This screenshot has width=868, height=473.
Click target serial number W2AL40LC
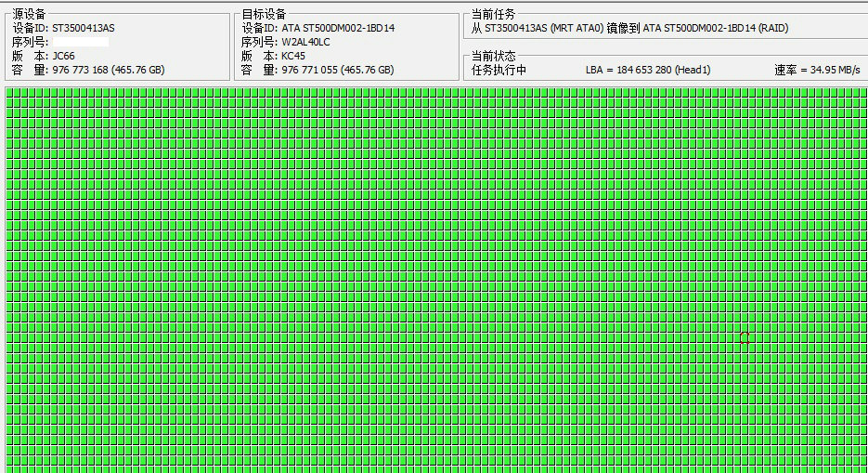click(305, 42)
